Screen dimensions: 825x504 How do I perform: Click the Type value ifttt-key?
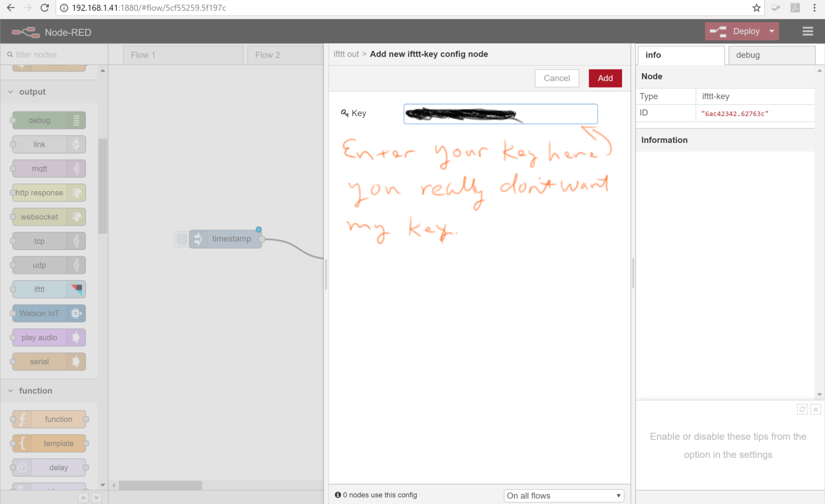coord(716,96)
